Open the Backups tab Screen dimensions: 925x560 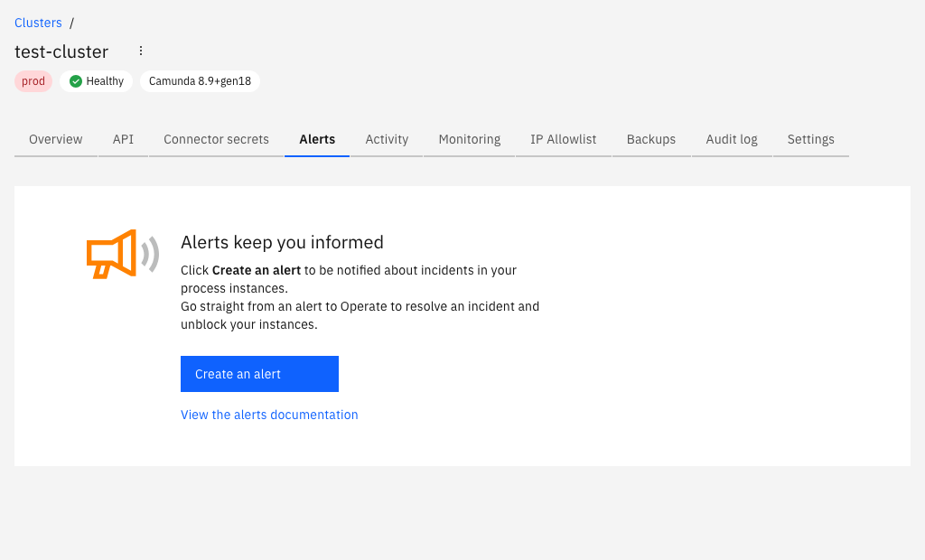coord(651,139)
